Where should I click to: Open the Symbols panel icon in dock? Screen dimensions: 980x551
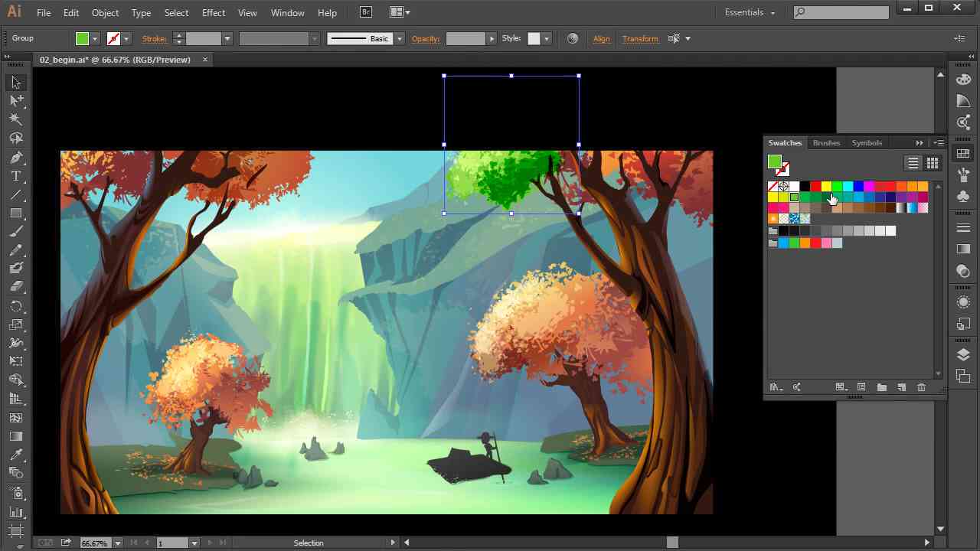[963, 197]
